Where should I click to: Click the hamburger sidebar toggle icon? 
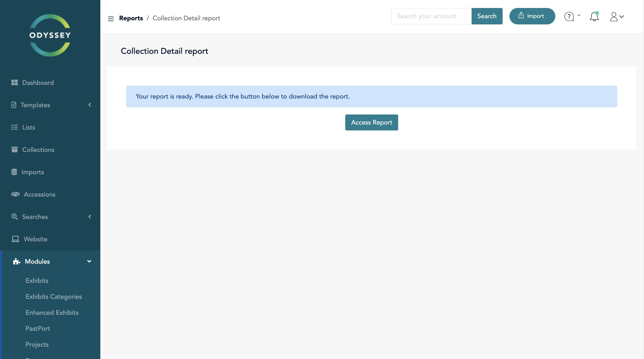[111, 18]
